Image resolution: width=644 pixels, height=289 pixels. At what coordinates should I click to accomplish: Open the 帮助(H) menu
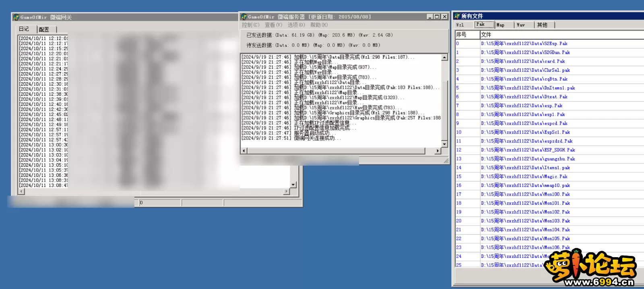(319, 25)
